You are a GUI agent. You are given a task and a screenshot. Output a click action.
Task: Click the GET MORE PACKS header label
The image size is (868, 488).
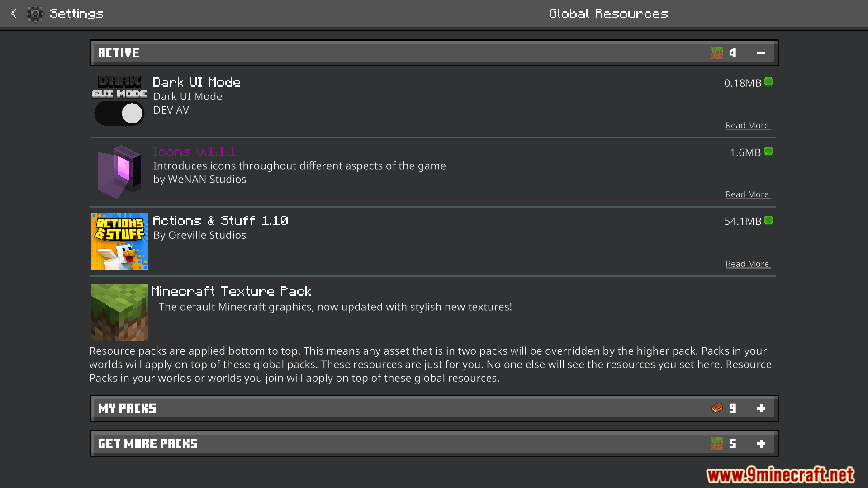[148, 444]
